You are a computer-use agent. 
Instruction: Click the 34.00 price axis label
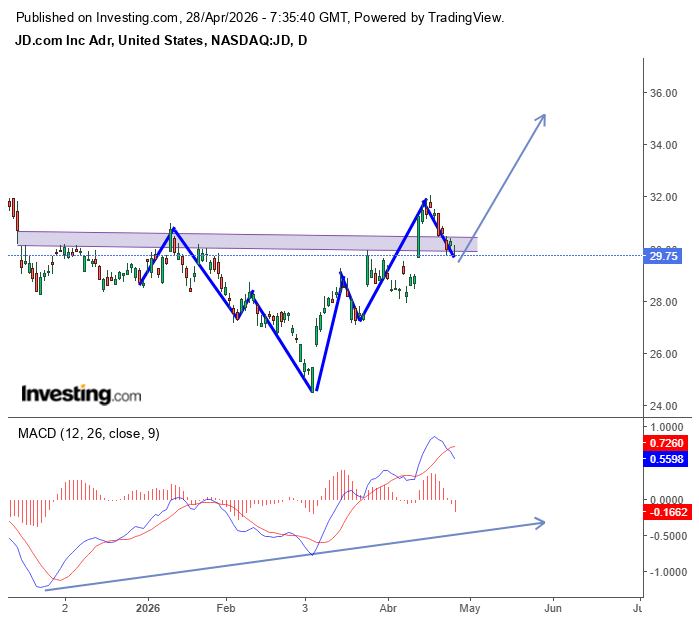(x=663, y=145)
